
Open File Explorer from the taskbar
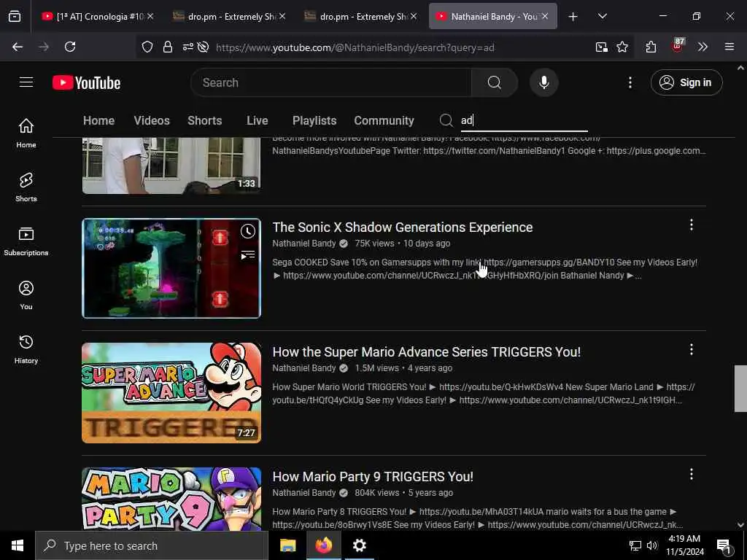287,545
